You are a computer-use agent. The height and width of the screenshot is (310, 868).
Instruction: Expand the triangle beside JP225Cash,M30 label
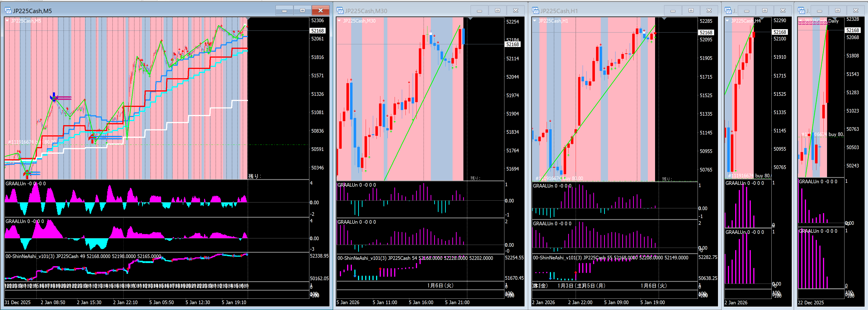339,21
